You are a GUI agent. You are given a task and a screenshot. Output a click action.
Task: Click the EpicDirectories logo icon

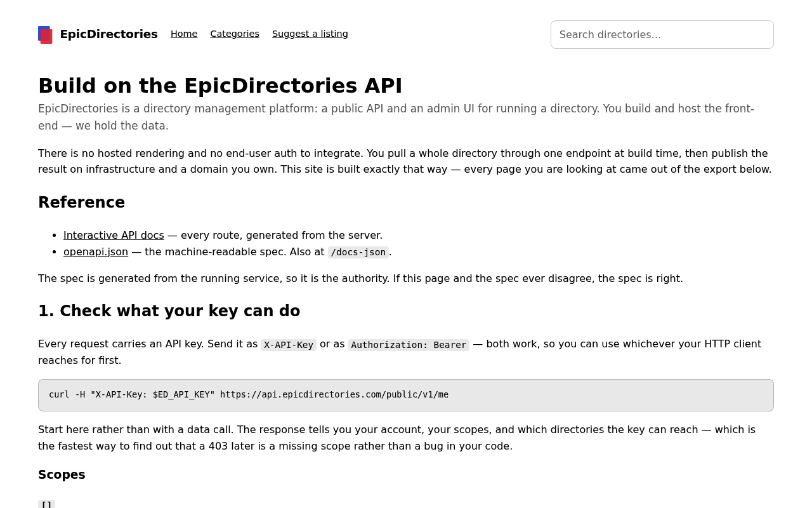[x=45, y=34]
